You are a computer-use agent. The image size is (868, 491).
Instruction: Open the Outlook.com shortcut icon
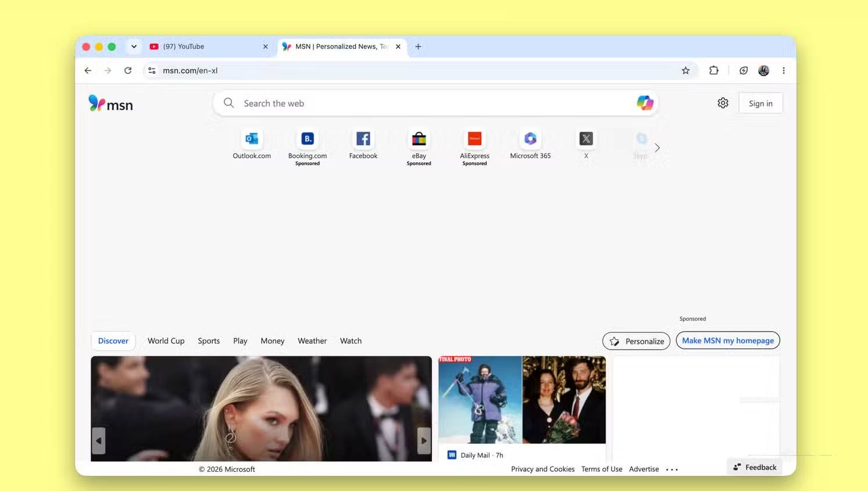tap(252, 139)
